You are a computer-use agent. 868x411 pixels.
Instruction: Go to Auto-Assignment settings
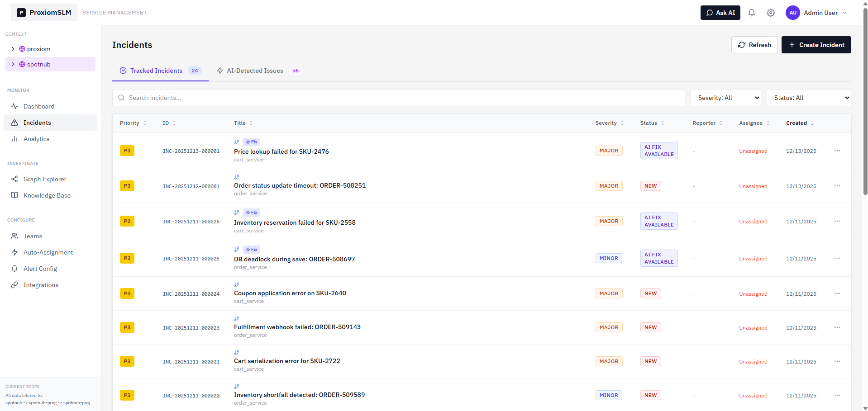tap(48, 252)
